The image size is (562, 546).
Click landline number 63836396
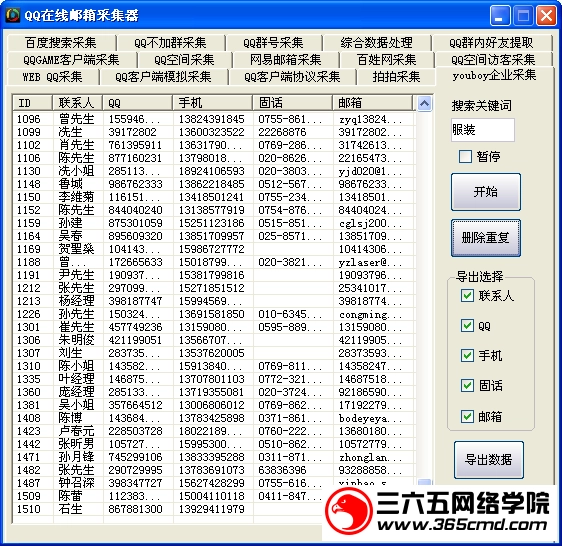(x=282, y=470)
